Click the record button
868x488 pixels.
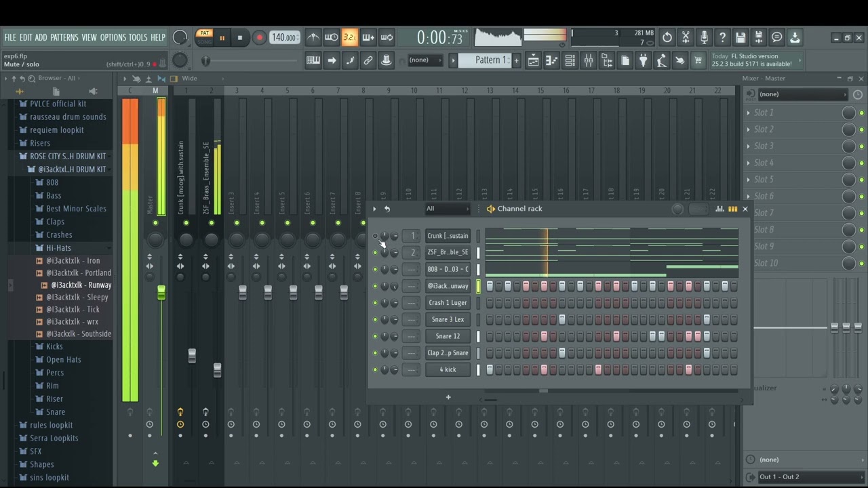click(259, 38)
